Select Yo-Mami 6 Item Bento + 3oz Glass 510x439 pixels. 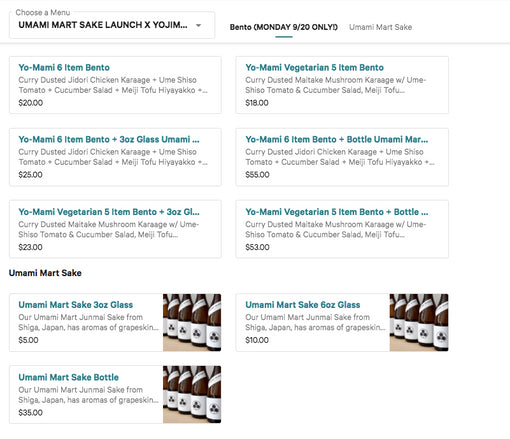[115, 157]
